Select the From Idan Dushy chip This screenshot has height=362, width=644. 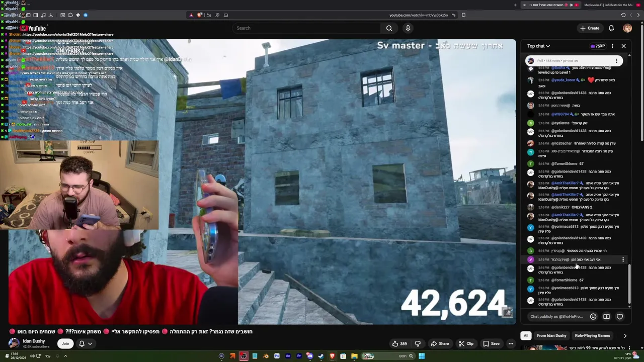pos(551,336)
